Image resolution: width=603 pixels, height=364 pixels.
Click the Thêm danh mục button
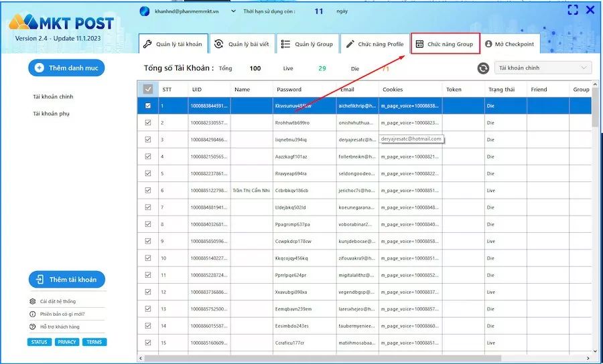[66, 68]
